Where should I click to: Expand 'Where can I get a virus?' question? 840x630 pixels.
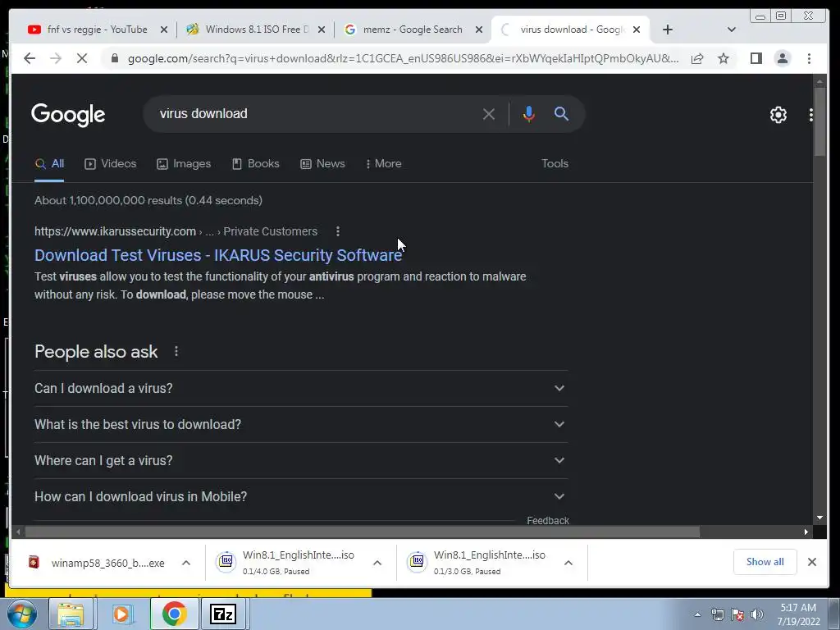coord(301,461)
